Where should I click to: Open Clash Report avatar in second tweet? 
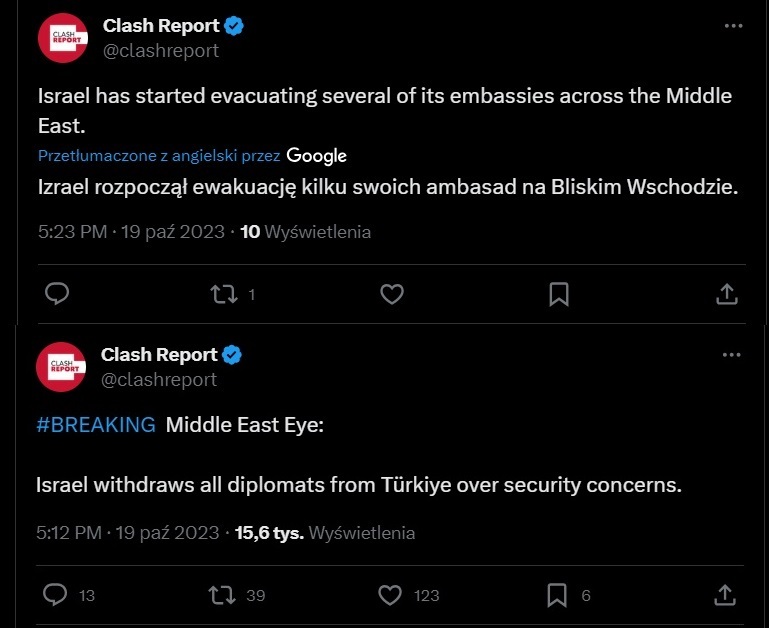point(61,367)
